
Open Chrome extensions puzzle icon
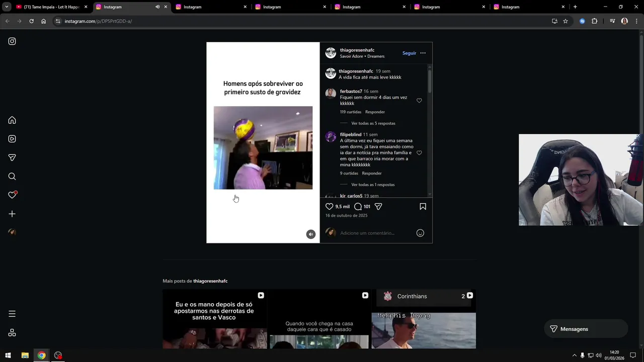(x=594, y=21)
